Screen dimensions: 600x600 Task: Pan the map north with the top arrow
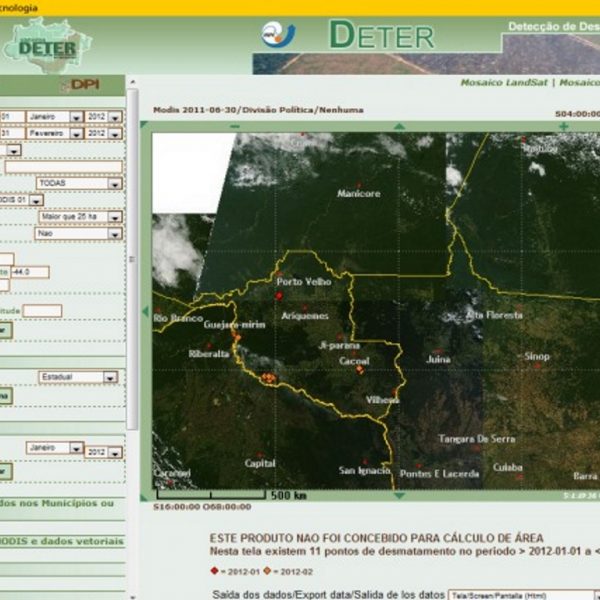(x=400, y=126)
